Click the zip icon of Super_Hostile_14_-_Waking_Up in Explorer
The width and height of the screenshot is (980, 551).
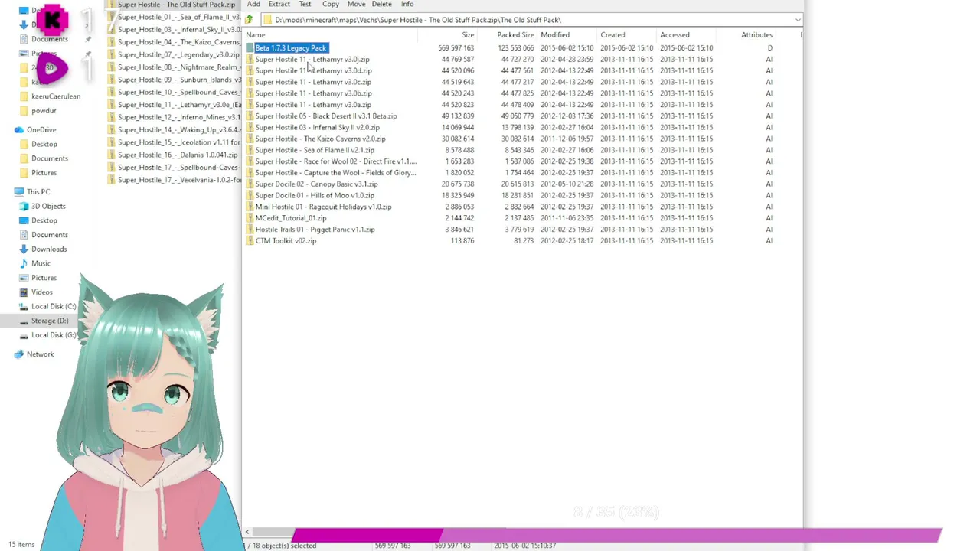[112, 129]
